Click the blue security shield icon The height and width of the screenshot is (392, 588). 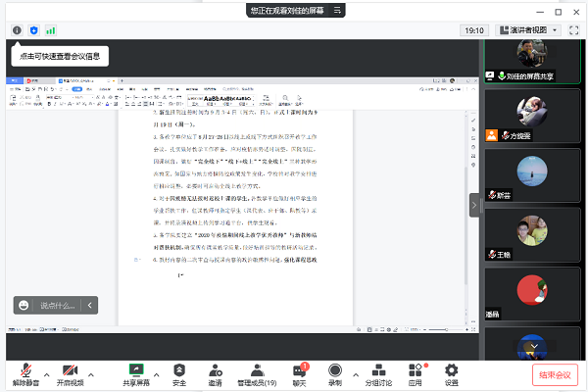point(33,30)
